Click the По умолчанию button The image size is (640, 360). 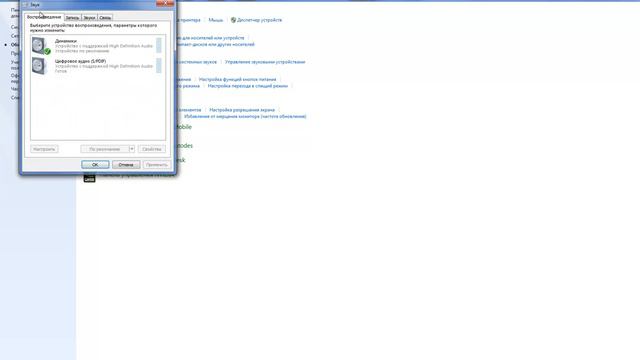[x=104, y=149]
